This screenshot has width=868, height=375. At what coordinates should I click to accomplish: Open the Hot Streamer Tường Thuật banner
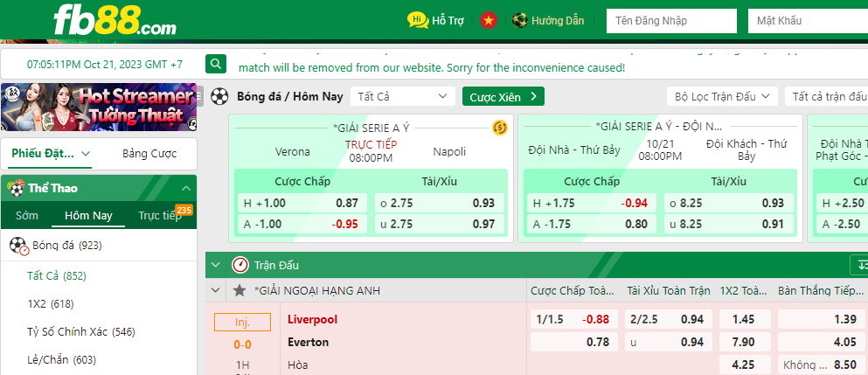(x=99, y=107)
